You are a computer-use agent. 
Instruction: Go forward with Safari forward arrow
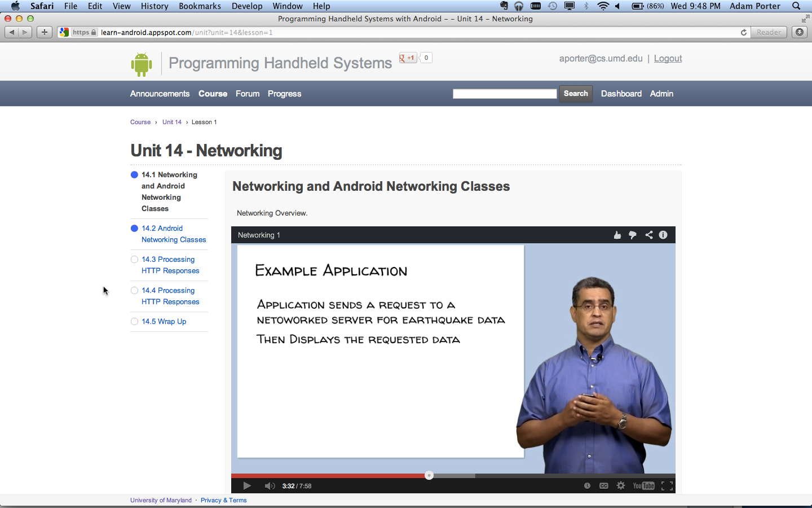tap(25, 32)
